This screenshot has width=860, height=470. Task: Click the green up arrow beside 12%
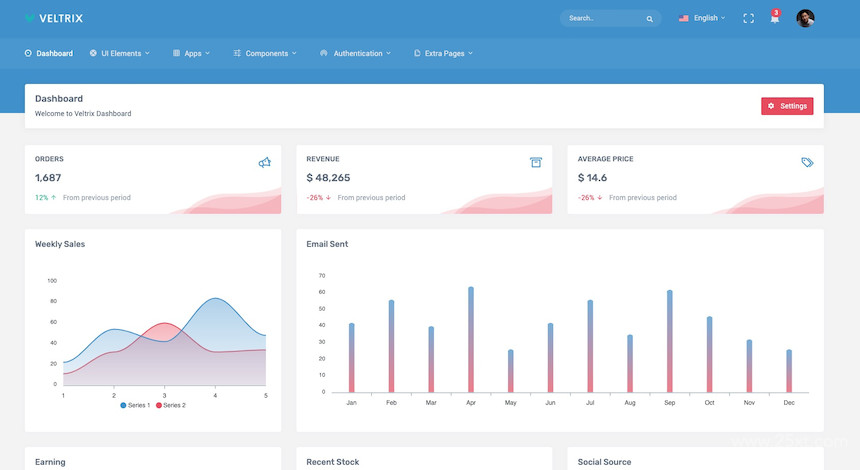tap(54, 197)
